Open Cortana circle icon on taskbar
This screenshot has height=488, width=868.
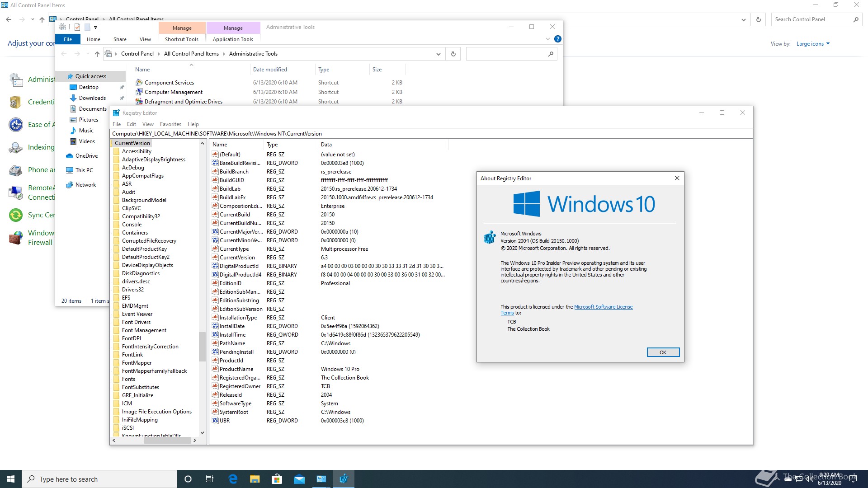[188, 479]
